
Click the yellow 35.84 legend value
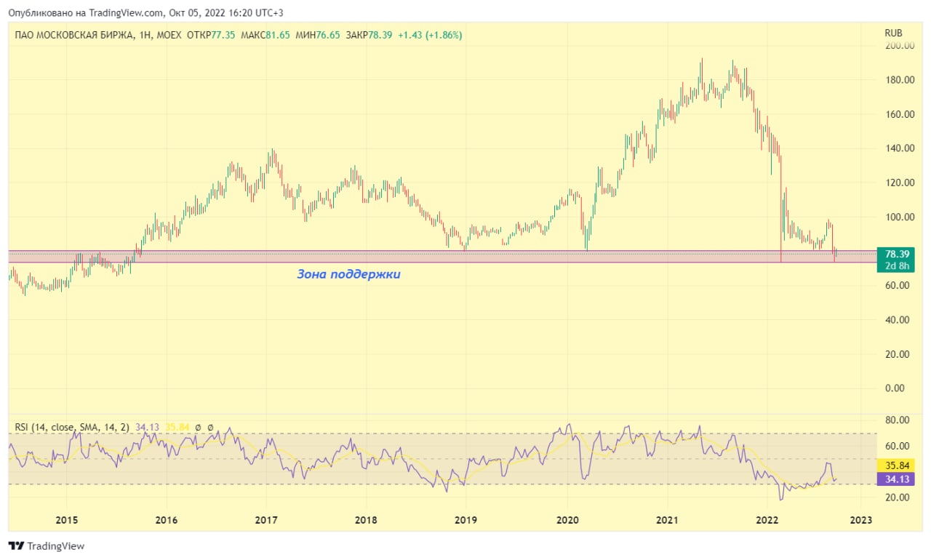[178, 428]
